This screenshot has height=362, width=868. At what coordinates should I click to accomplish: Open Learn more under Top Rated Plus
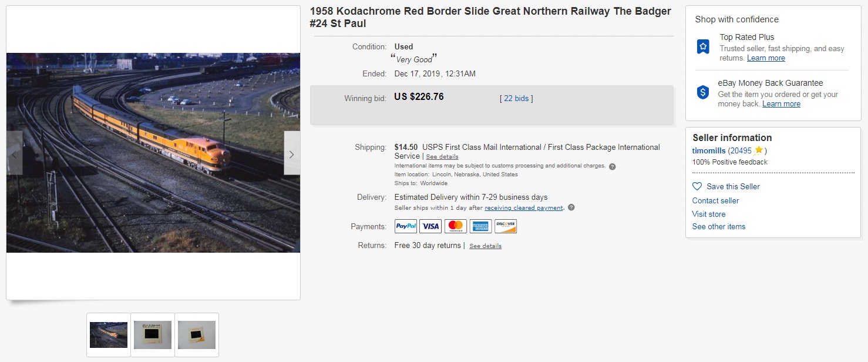pos(766,58)
